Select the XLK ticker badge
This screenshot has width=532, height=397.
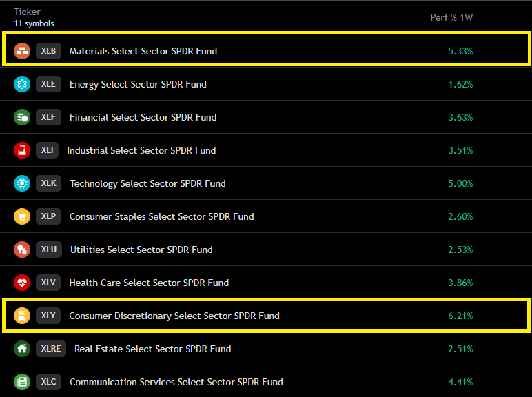[48, 183]
